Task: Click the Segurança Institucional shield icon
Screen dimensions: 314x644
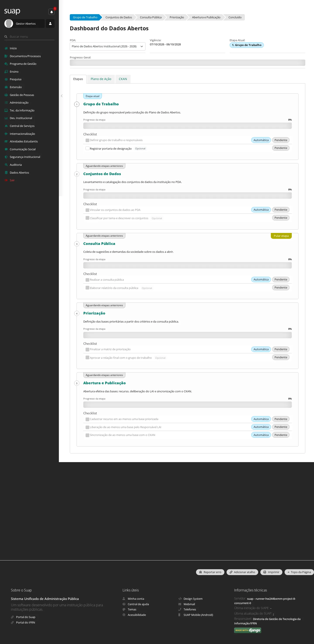Action: click(6, 157)
